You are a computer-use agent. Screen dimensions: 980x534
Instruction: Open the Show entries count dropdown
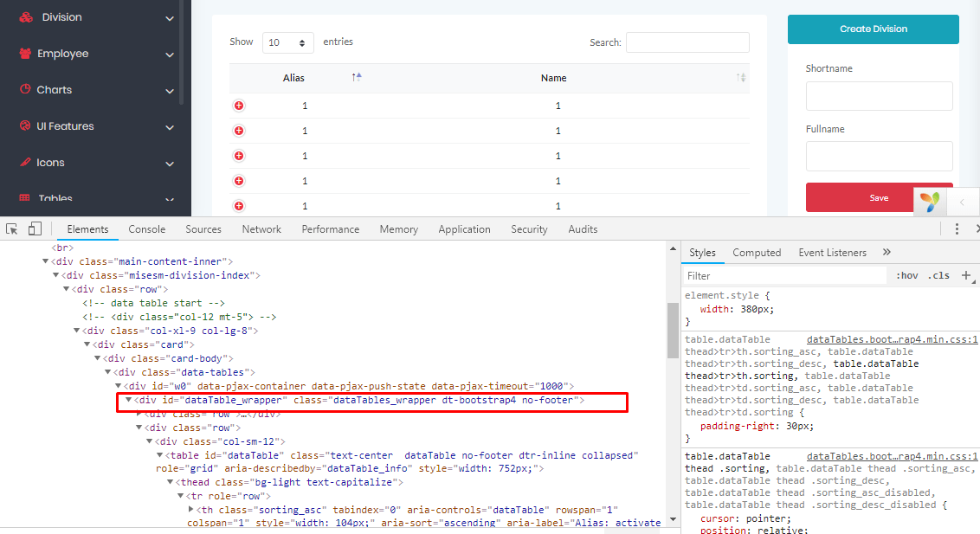pos(288,42)
